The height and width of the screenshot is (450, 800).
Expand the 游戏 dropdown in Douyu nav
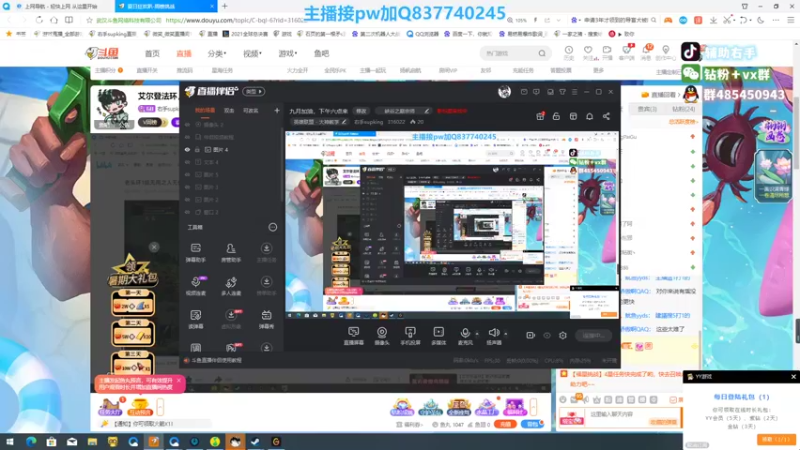[x=287, y=54]
